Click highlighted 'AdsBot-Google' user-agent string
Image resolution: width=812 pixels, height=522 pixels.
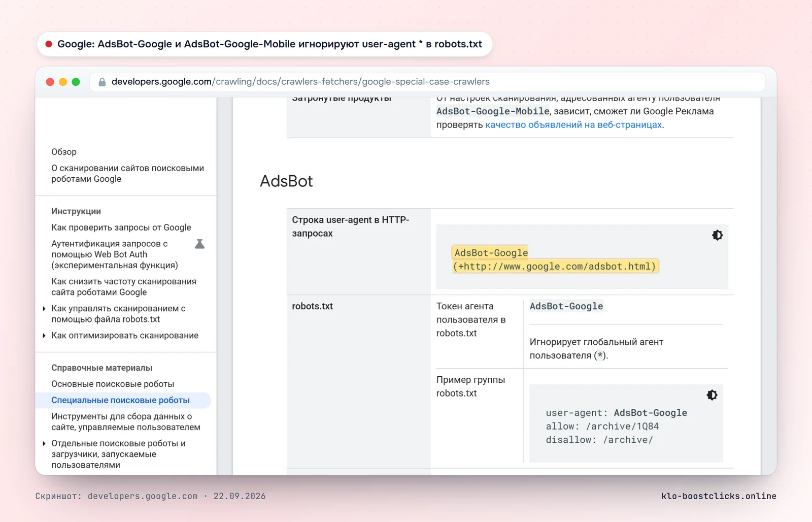click(x=491, y=253)
